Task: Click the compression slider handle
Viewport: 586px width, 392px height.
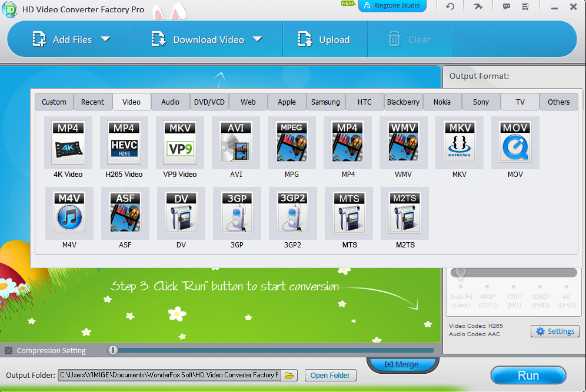Action: (112, 350)
